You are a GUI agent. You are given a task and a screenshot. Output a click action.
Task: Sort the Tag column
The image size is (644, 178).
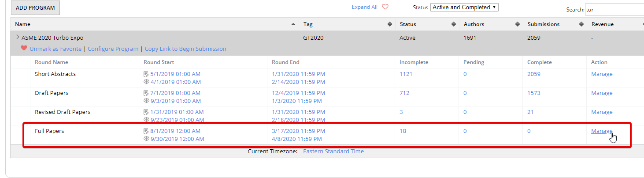389,24
